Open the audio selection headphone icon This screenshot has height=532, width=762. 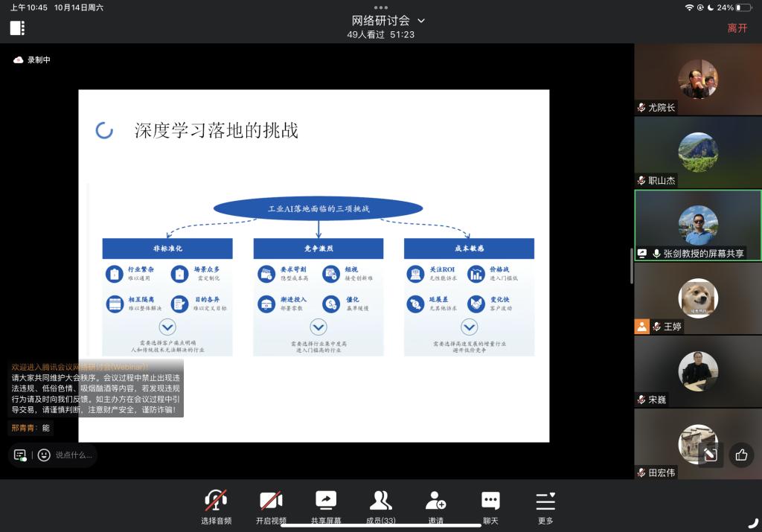point(216,501)
